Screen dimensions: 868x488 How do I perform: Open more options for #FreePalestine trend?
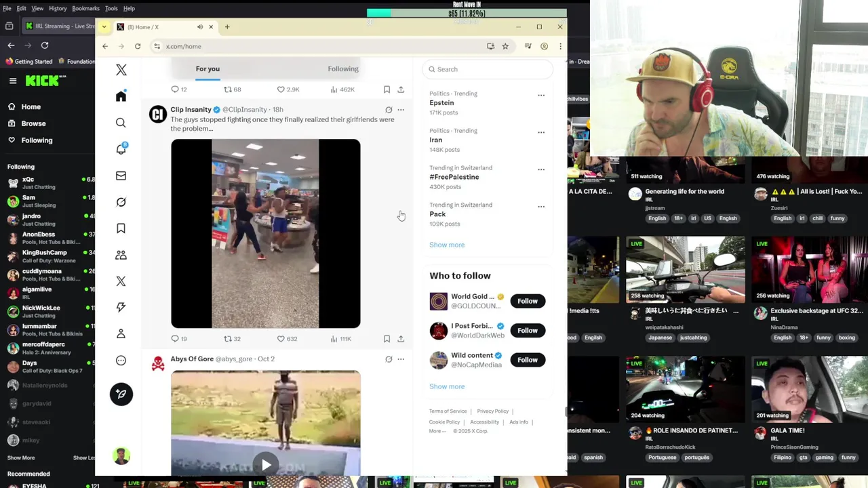pos(541,169)
